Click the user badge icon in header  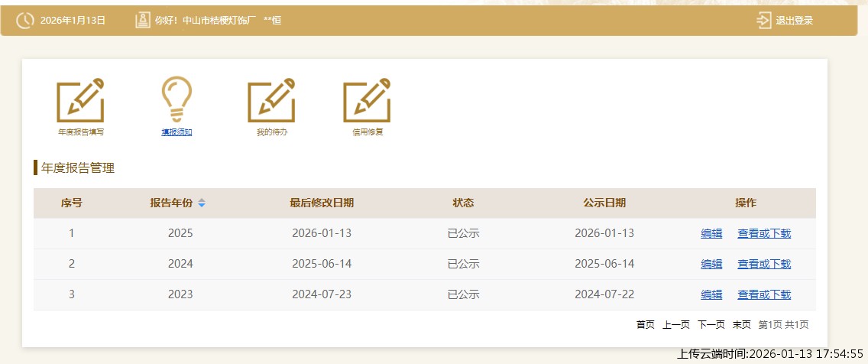click(142, 21)
